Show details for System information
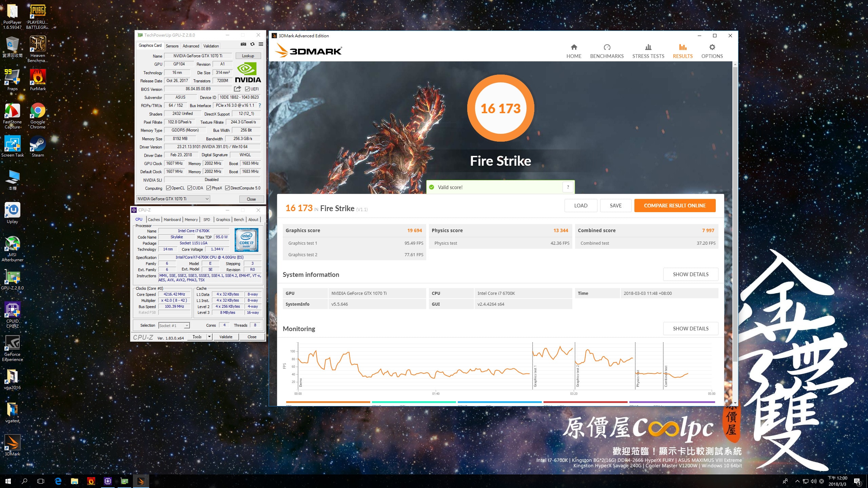The image size is (868, 488). 690,274
